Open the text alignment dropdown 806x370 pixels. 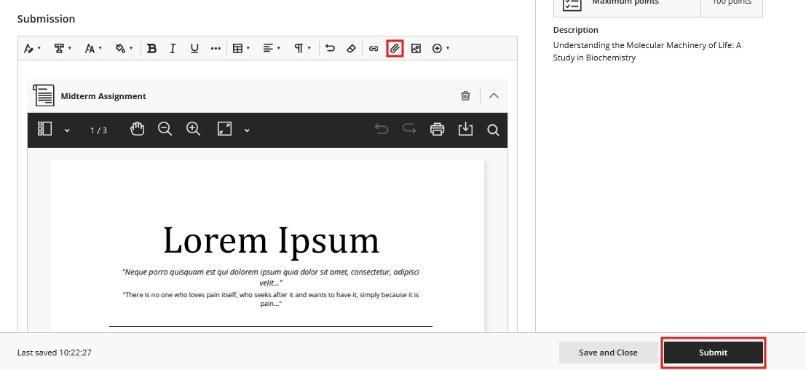click(x=272, y=49)
